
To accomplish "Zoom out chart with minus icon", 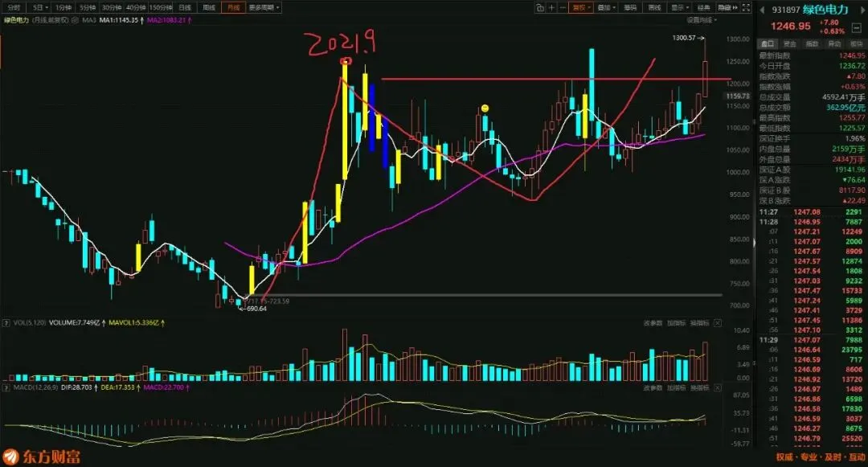I will [563, 8].
